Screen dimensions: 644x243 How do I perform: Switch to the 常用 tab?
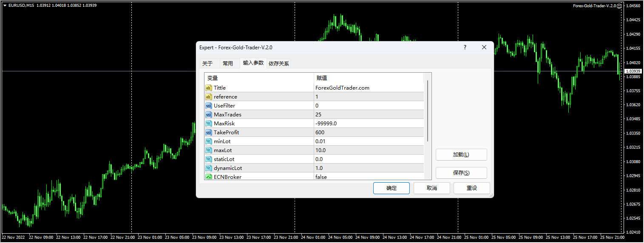coord(228,64)
